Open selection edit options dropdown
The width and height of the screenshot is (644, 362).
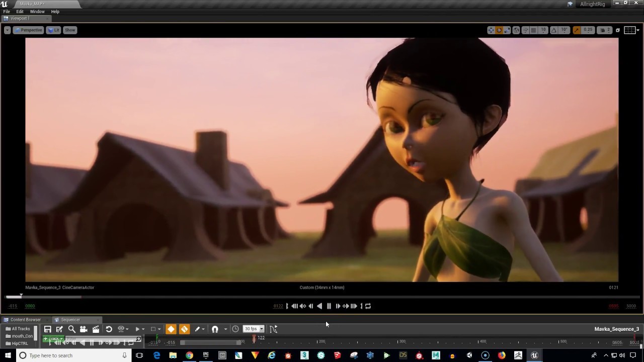pos(155,329)
